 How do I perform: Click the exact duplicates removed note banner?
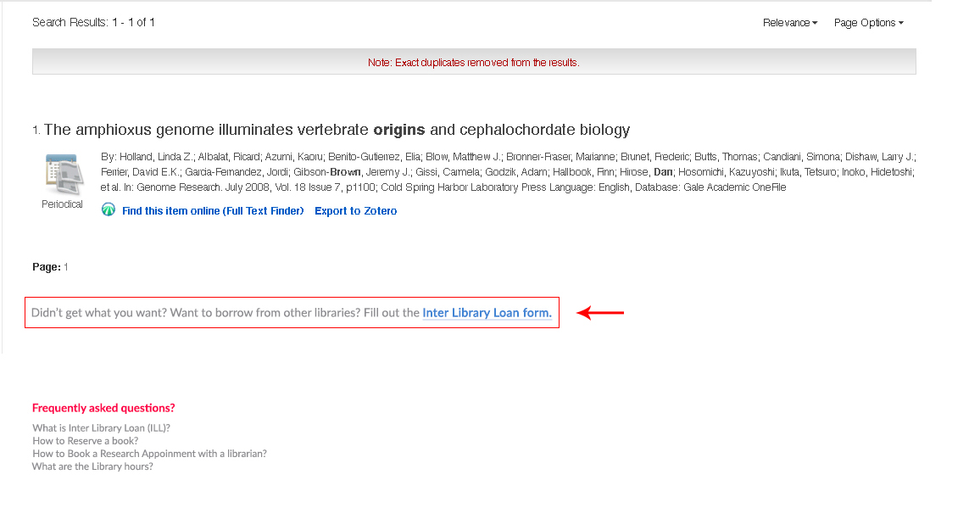coord(473,63)
